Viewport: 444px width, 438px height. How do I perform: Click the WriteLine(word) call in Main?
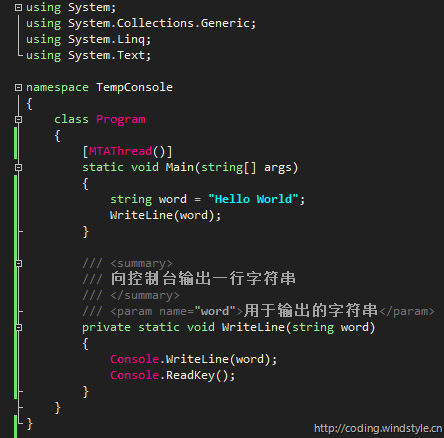click(165, 215)
